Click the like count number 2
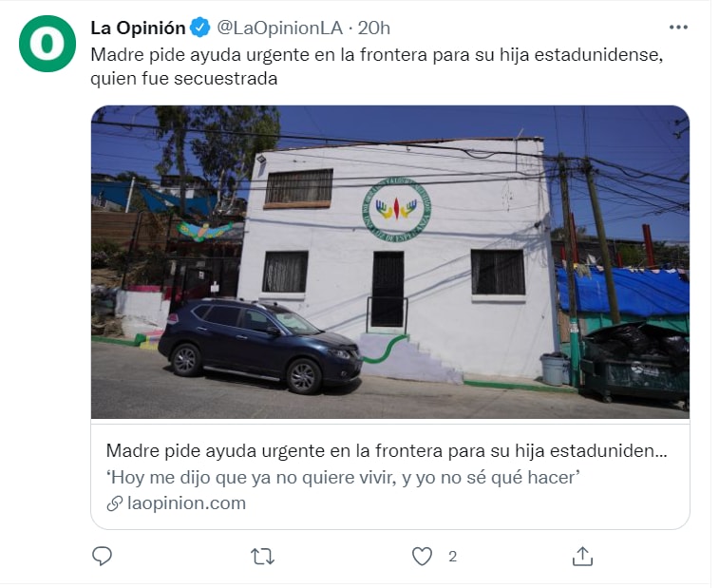The image size is (719, 588). [x=453, y=557]
